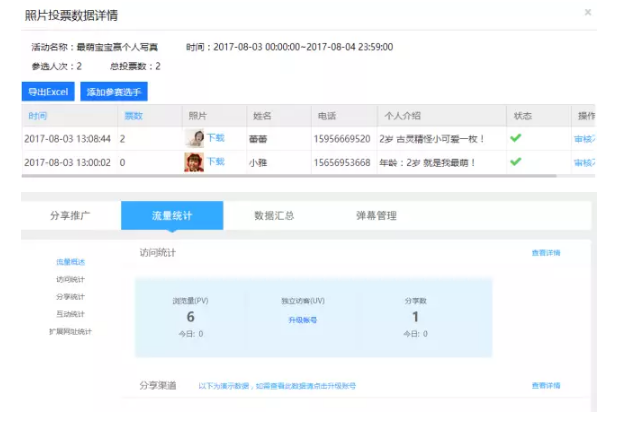Click the 姓名 column header
617x424 pixels.
coord(262,116)
